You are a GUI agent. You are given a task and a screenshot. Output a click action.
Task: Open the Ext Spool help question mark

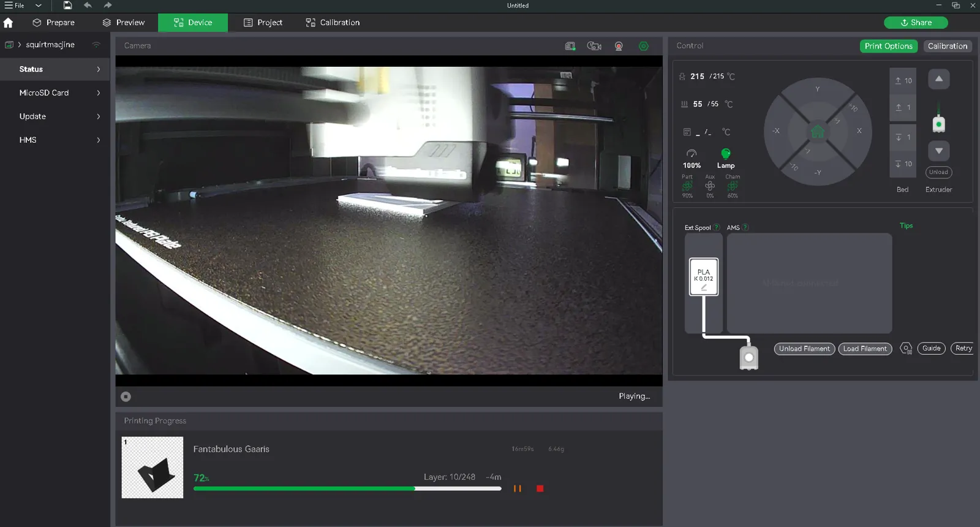coord(717,227)
